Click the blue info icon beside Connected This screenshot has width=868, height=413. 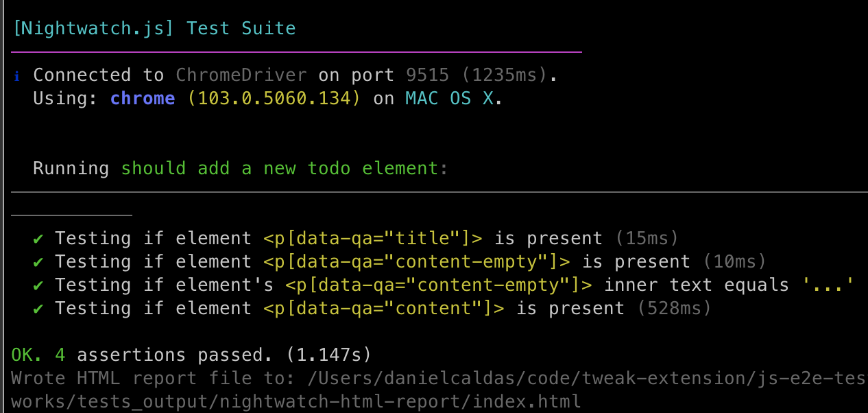click(x=17, y=76)
